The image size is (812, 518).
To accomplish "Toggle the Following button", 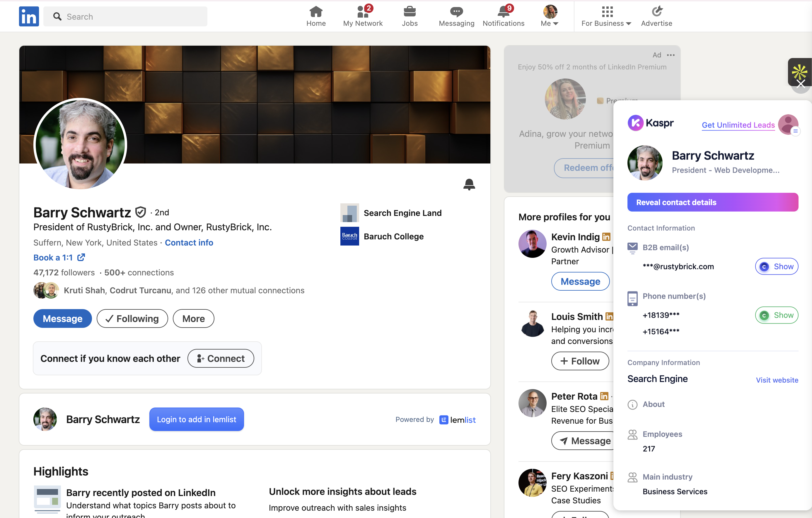I will pyautogui.click(x=132, y=318).
